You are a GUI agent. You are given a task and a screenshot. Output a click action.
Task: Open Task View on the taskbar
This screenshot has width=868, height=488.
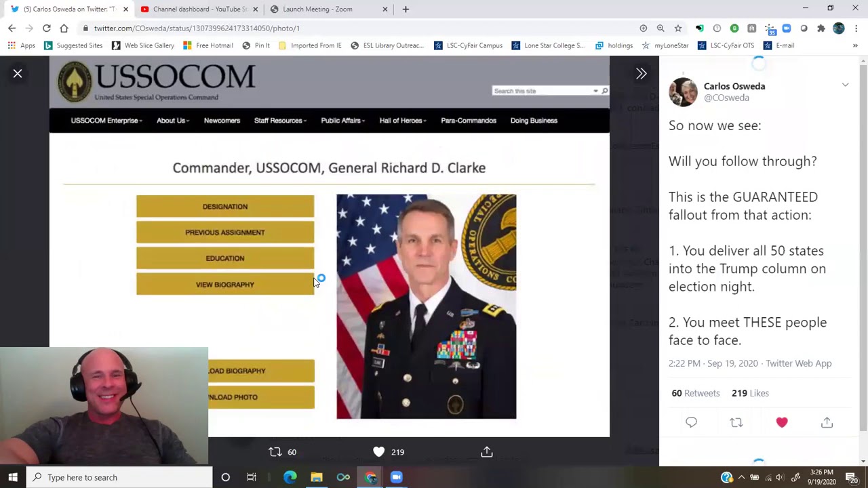point(252,477)
